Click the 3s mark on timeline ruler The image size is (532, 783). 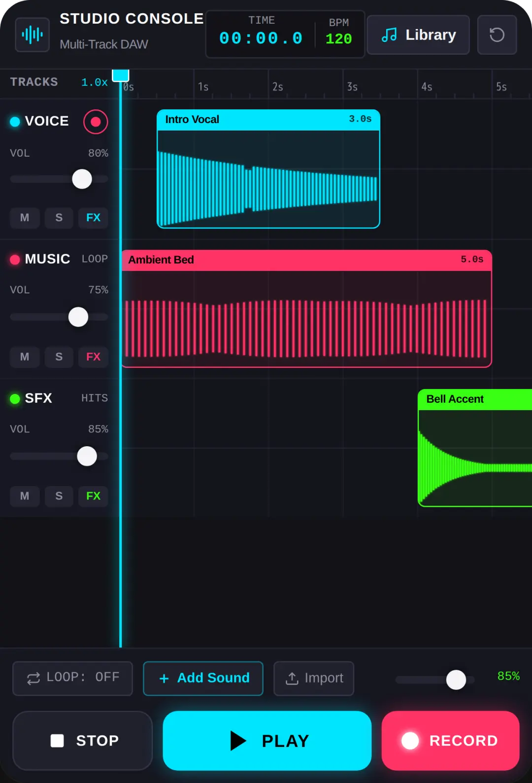[x=352, y=87]
